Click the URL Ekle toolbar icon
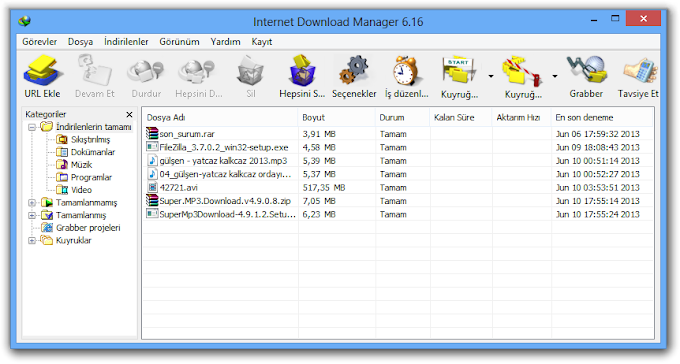Image resolution: width=680 pixels, height=364 pixels. pos(42,70)
